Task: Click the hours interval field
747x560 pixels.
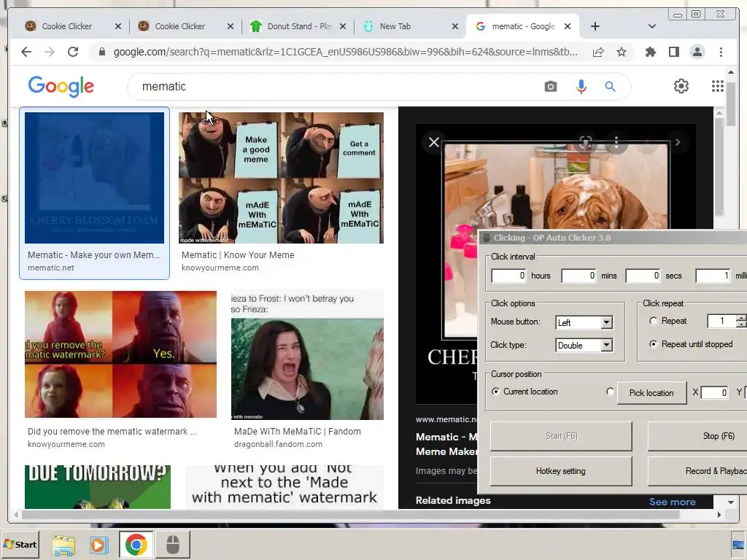Action: tap(508, 276)
